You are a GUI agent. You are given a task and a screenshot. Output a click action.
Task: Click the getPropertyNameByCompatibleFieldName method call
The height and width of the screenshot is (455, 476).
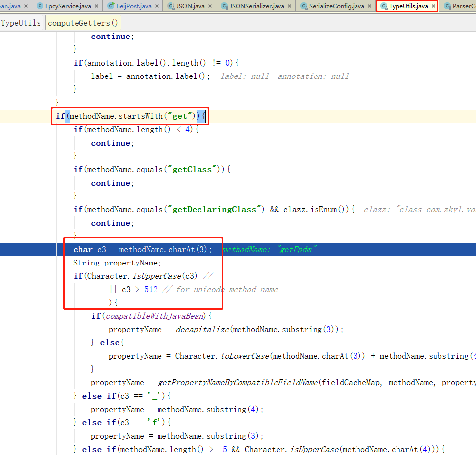[x=238, y=382]
